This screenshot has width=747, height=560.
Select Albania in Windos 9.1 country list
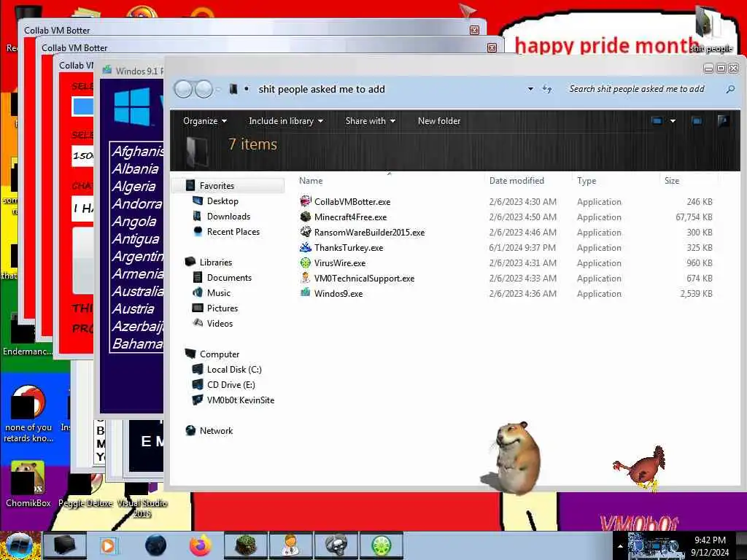(136, 168)
